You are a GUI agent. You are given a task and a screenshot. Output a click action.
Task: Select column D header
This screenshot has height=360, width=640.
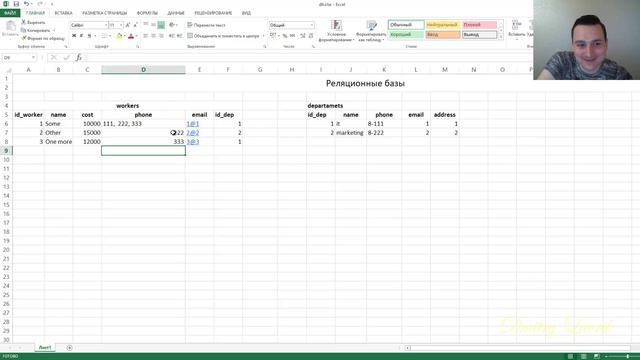(143, 70)
